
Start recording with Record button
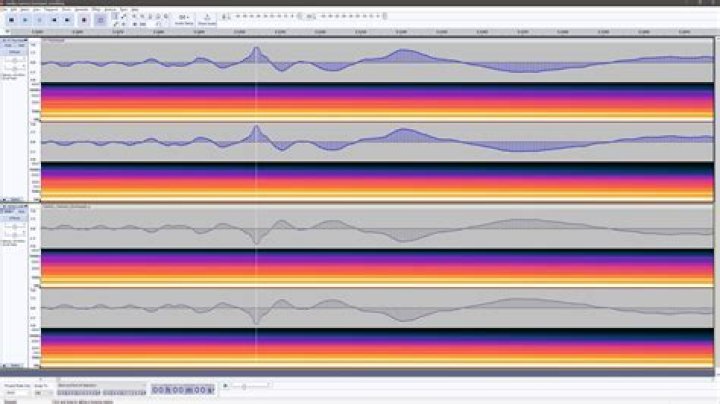(84, 20)
